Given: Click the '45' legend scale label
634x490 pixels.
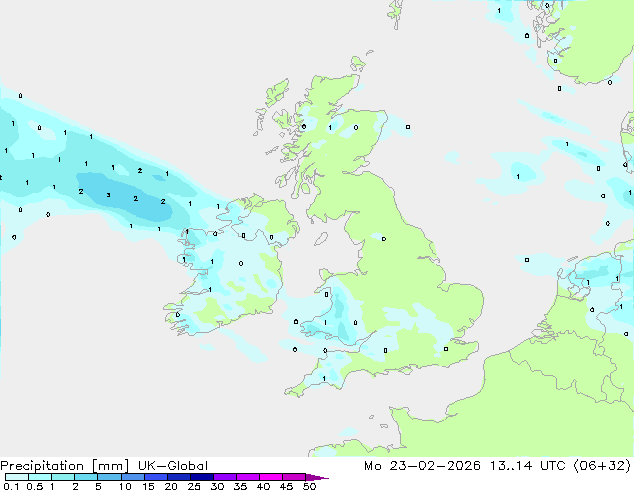Looking at the screenshot, I should pos(286,486).
